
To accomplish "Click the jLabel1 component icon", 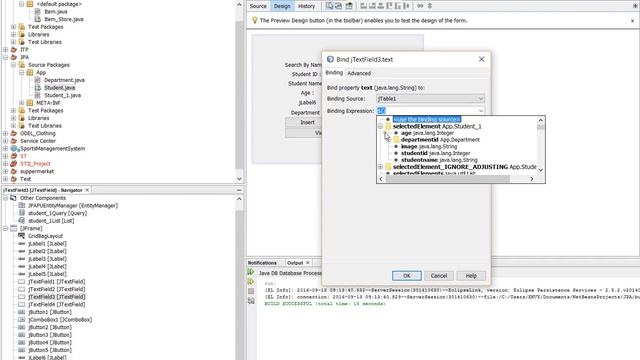I will coord(22,244).
